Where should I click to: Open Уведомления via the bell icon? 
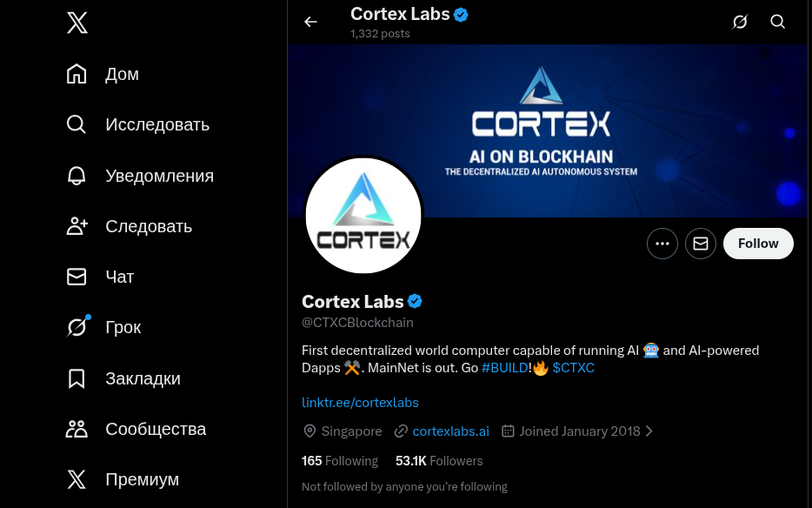[77, 175]
